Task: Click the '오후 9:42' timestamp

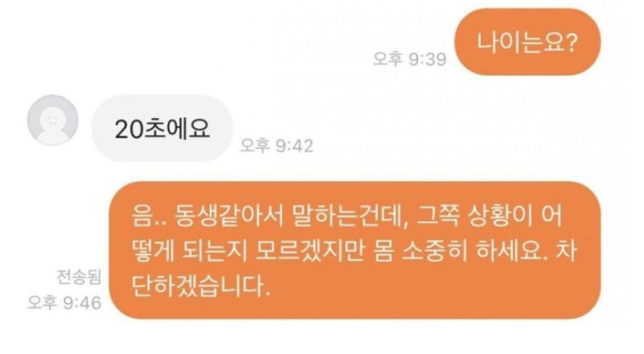Action: [276, 146]
